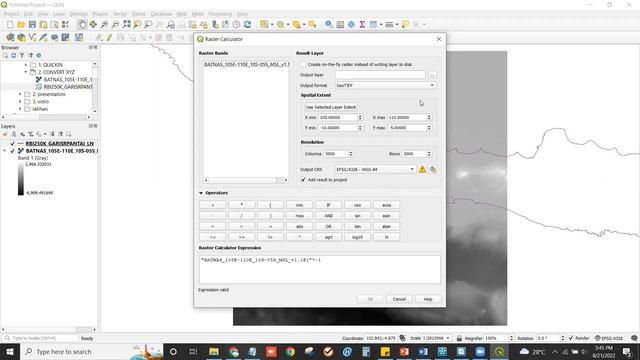
Task: Collapse the Operators section
Action: [201, 193]
